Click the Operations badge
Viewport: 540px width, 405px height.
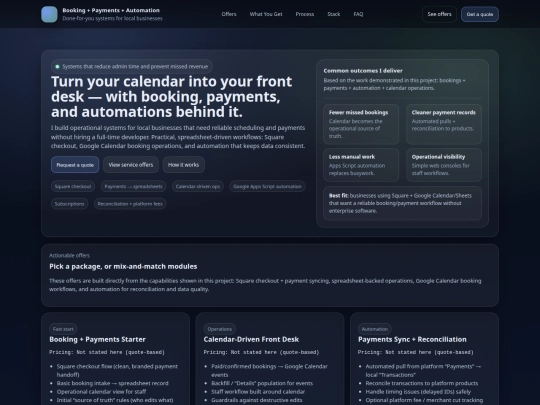click(x=220, y=329)
